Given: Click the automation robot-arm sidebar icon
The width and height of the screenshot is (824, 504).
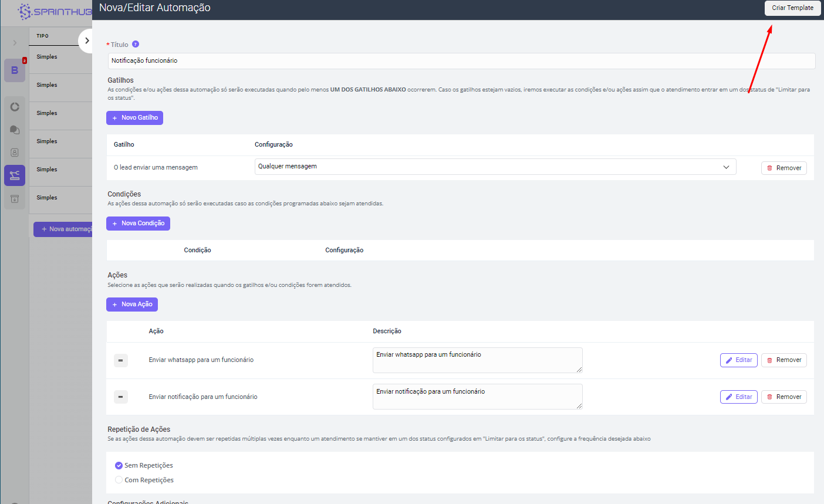Looking at the screenshot, I should pos(15,175).
